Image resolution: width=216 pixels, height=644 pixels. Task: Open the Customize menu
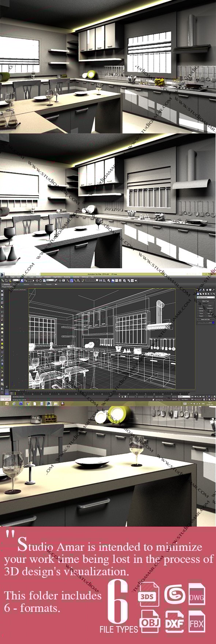[76, 277]
